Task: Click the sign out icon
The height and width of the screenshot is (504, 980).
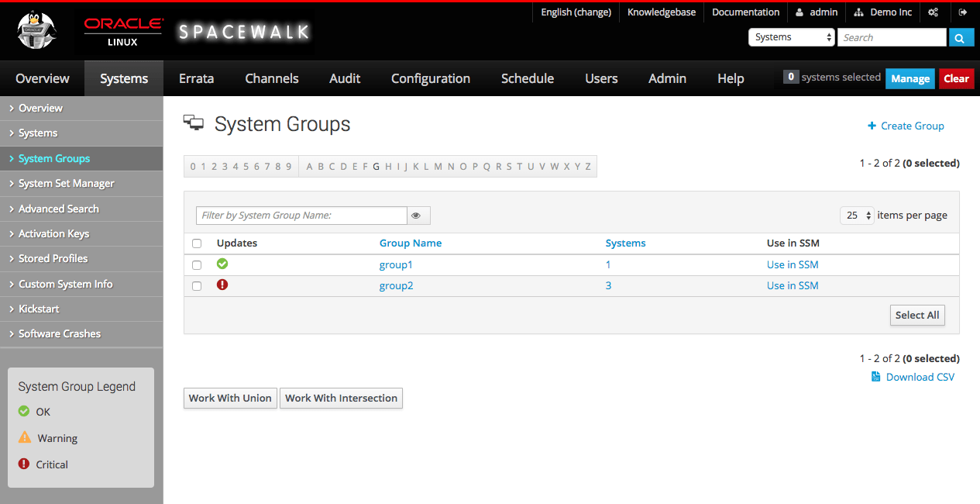Action: [963, 12]
